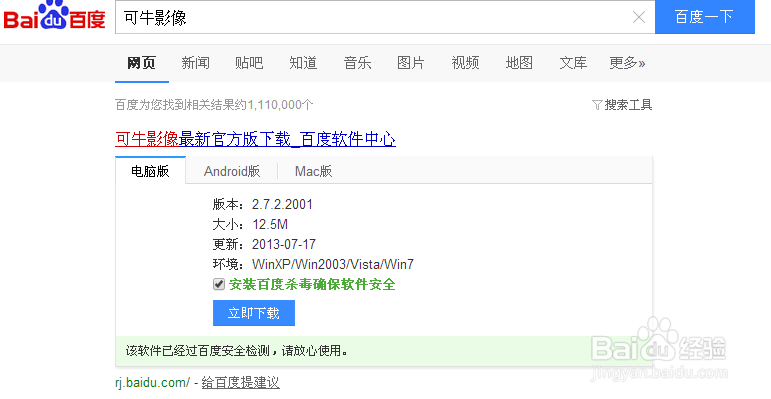Viewport: 771px width, 399px height.
Task: Switch to the 新闻 tab
Action: pyautogui.click(x=195, y=63)
